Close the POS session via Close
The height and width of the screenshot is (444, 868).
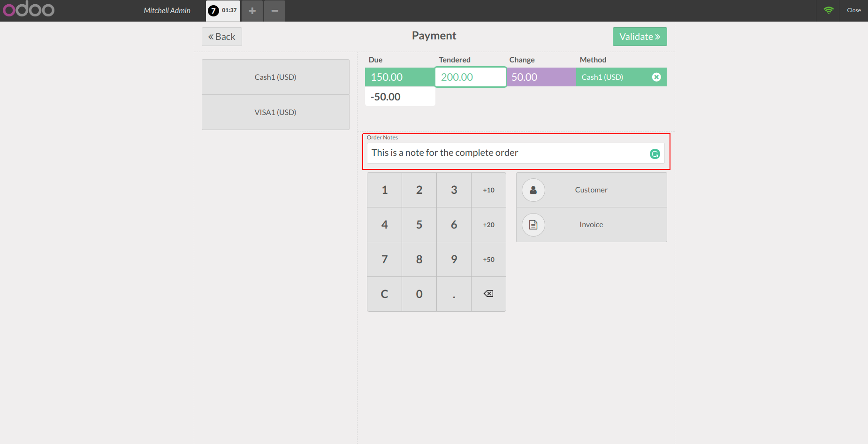tap(853, 10)
